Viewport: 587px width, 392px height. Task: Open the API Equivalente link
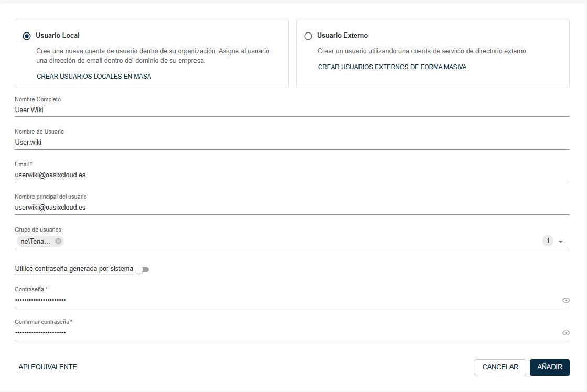tap(48, 367)
